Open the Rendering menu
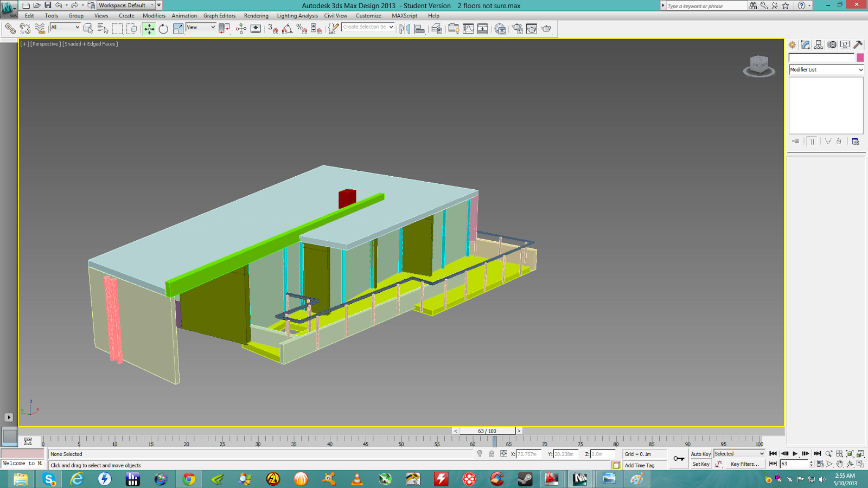Image resolution: width=868 pixels, height=488 pixels. click(x=256, y=16)
